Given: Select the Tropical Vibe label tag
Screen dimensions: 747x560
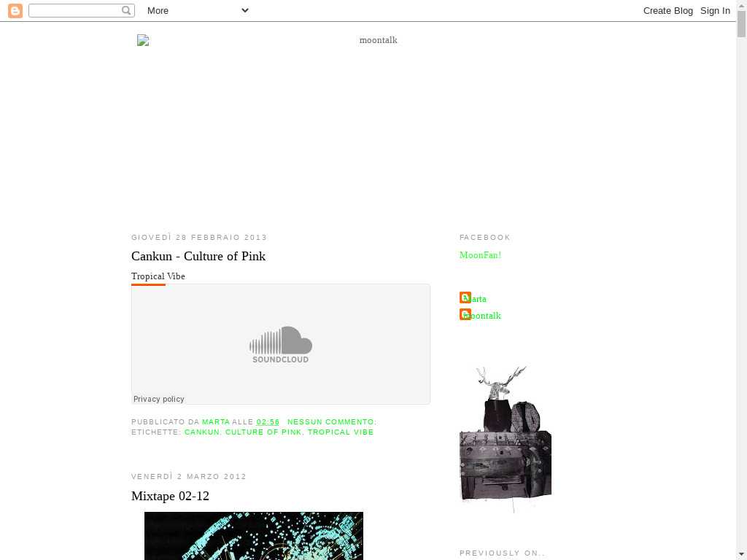Looking at the screenshot, I should (341, 432).
